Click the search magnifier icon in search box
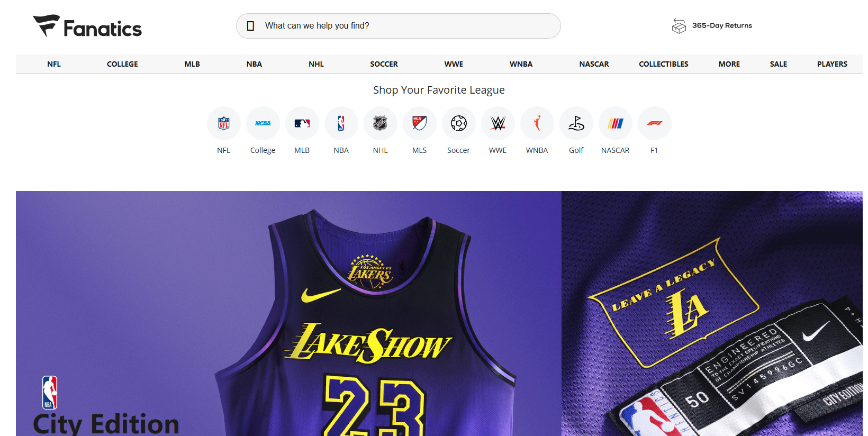Image resolution: width=868 pixels, height=436 pixels. (x=251, y=26)
